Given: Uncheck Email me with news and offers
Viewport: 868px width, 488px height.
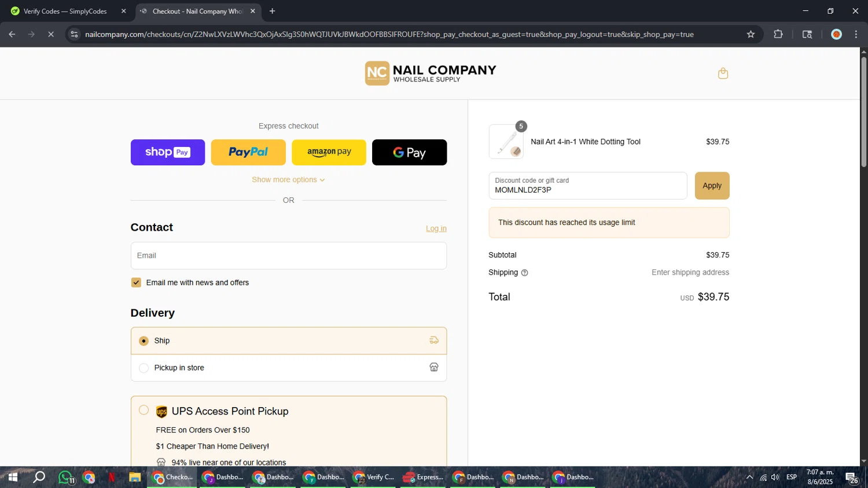Looking at the screenshot, I should [x=136, y=283].
